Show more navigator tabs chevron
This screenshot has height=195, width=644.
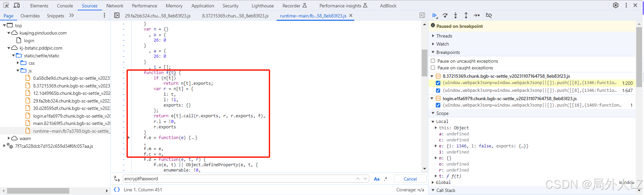[x=72, y=15]
